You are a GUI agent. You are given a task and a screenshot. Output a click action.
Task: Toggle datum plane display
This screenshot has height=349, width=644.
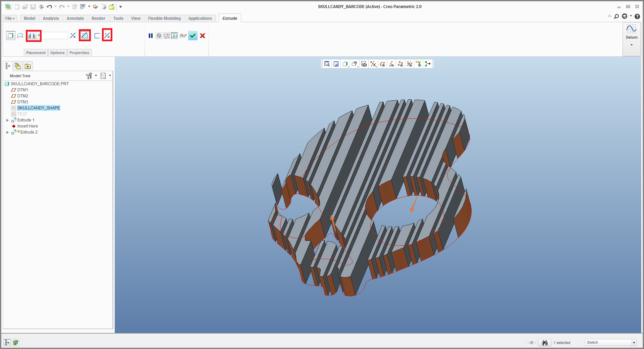coord(382,64)
